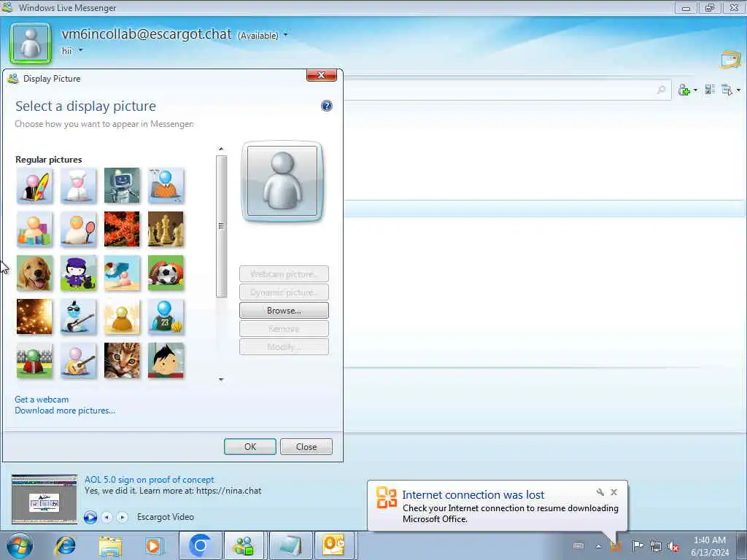Image resolution: width=747 pixels, height=560 pixels.
Task: Play the Escargot Video
Action: pyautogui.click(x=90, y=517)
